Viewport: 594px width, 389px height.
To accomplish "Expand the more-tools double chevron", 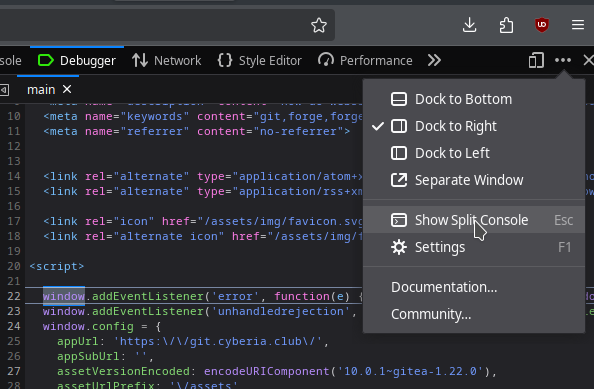I will pyautogui.click(x=434, y=60).
